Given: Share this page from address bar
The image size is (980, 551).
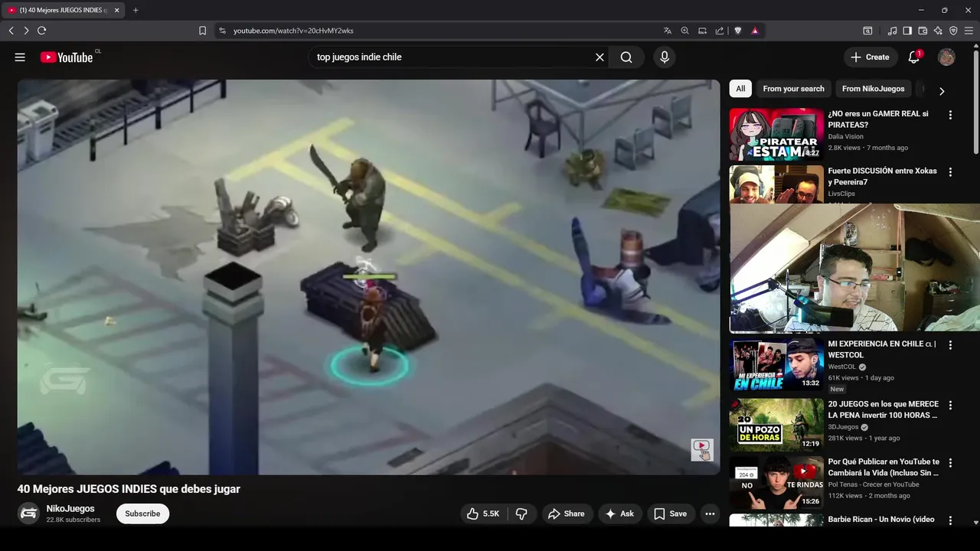Looking at the screenshot, I should tap(719, 31).
